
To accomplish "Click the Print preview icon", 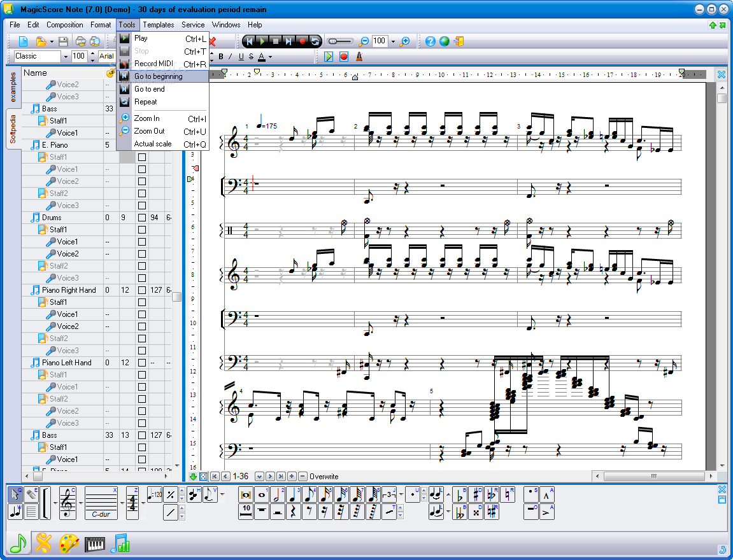I will pyautogui.click(x=94, y=41).
